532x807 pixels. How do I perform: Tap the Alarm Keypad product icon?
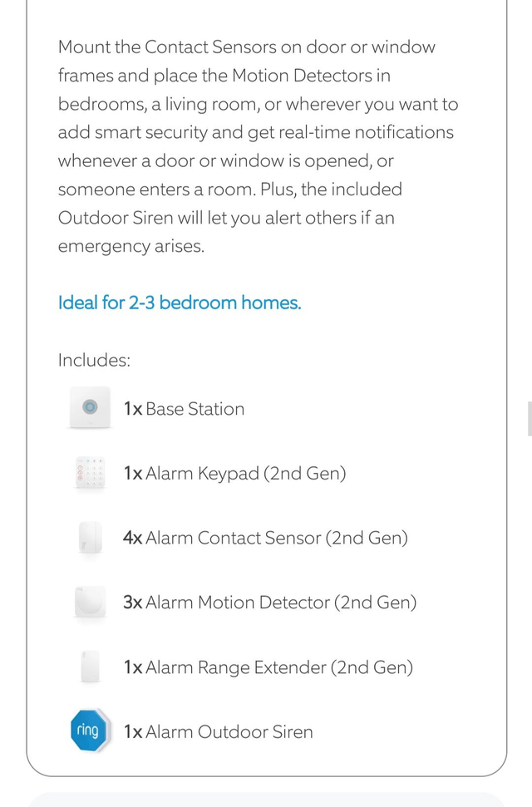pos(91,473)
